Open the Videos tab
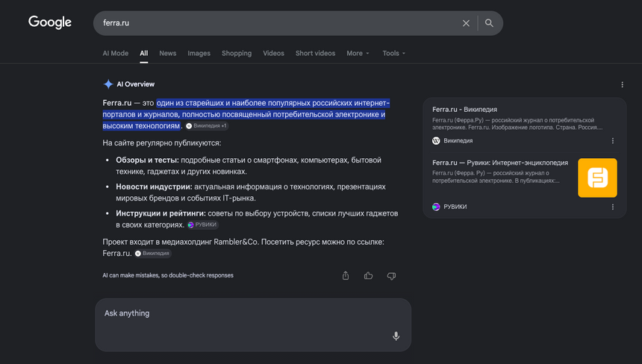 (273, 53)
